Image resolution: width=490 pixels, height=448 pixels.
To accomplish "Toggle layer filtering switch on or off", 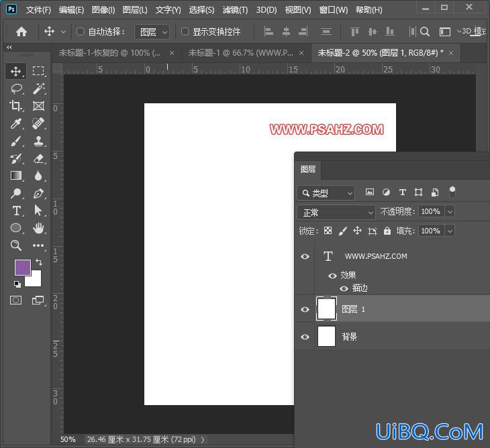I will pyautogui.click(x=452, y=192).
